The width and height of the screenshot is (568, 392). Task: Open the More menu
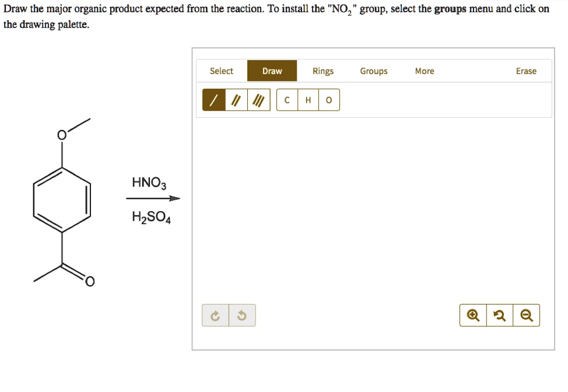pos(424,71)
